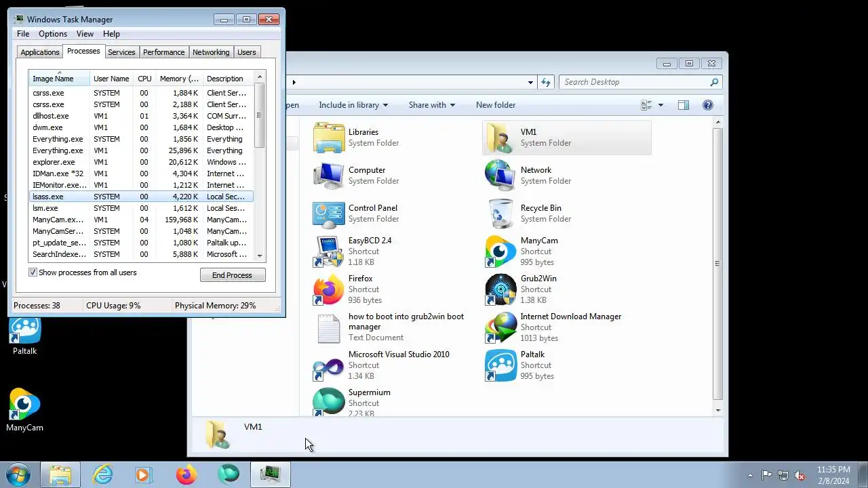The width and height of the screenshot is (868, 488).
Task: Switch to the Applications tab
Action: tap(40, 52)
